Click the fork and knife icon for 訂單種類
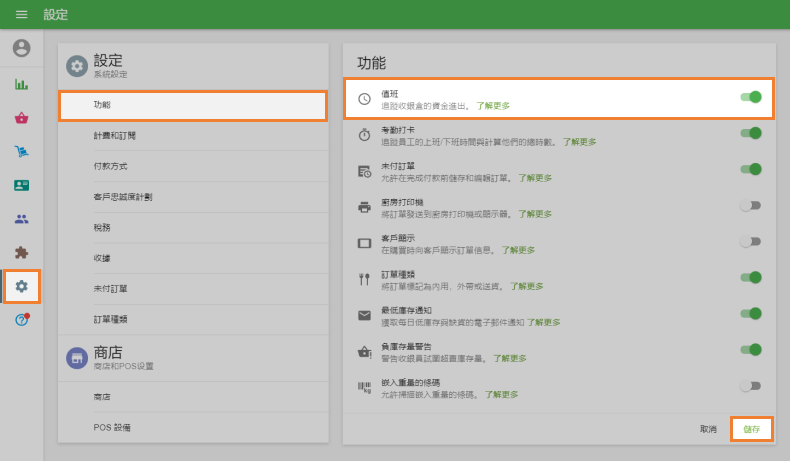This screenshot has width=790, height=461. click(x=364, y=279)
